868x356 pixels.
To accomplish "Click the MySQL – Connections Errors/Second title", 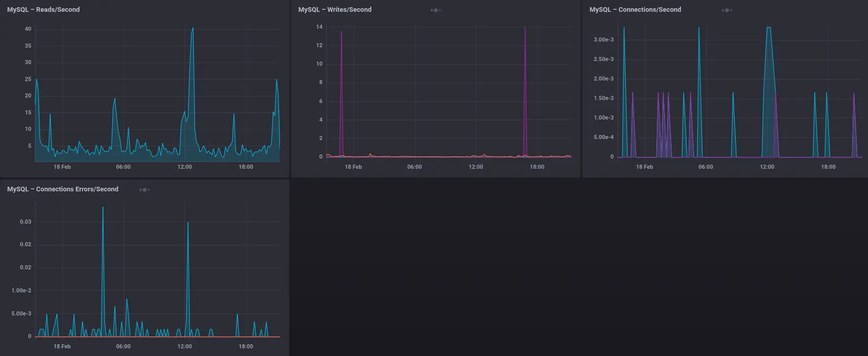I will click(63, 189).
